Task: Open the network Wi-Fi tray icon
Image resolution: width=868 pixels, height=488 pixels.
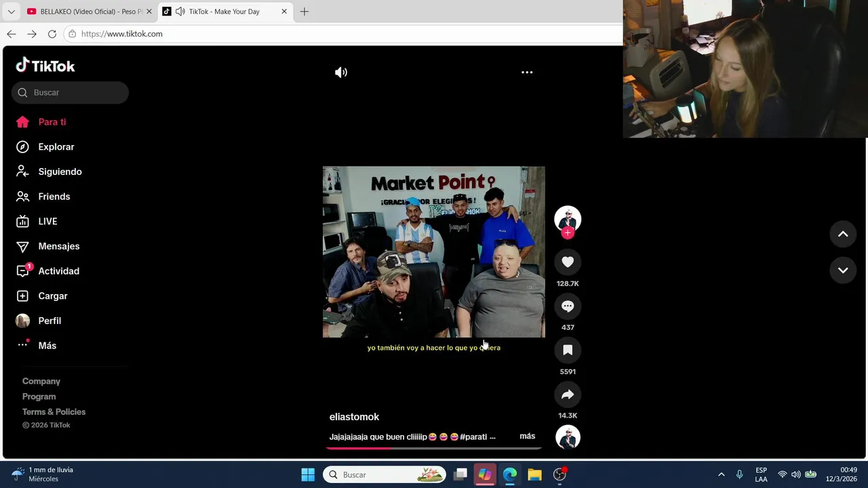Action: point(783,474)
